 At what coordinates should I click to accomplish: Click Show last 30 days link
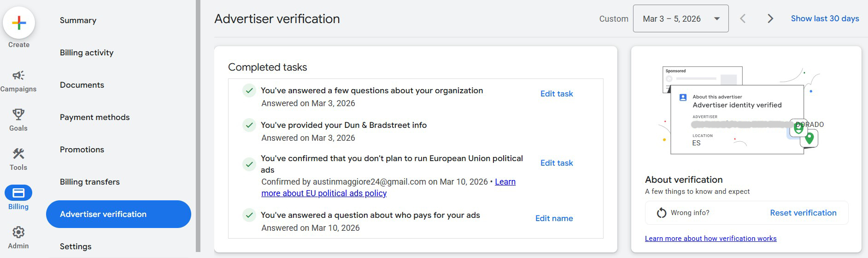tap(825, 18)
